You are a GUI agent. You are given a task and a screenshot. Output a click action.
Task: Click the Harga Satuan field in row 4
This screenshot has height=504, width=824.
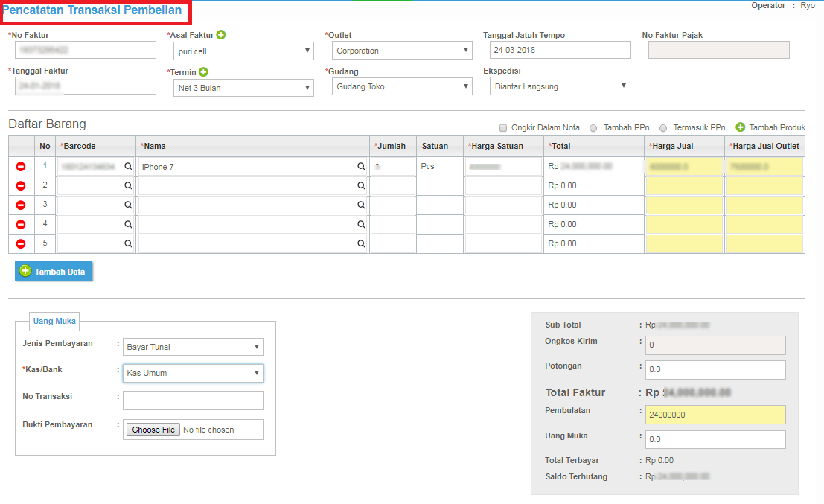point(503,224)
